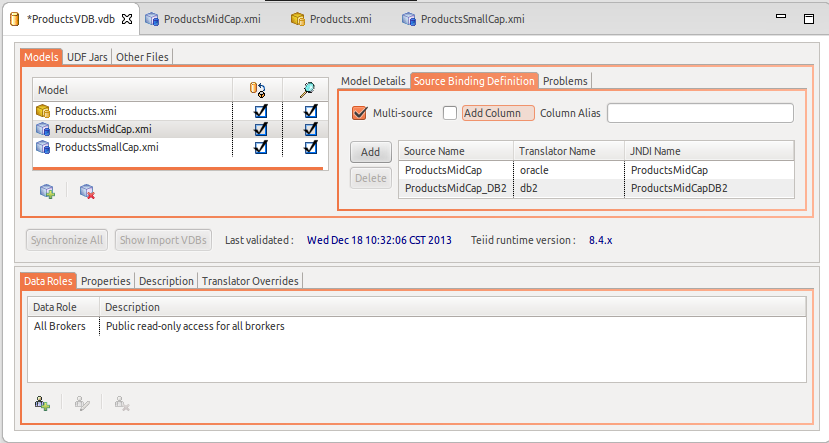Viewport: 829px width, 443px height.
Task: Open the Problems tab
Action: (565, 81)
